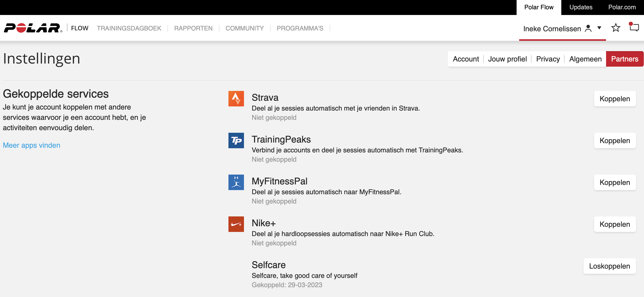Koppelen Strava aan je account
644x297 pixels.
615,98
